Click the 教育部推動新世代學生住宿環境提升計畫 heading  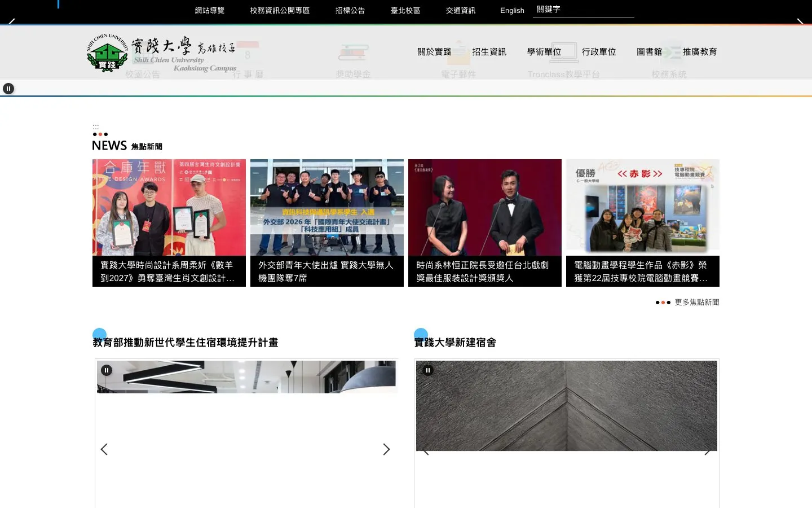click(186, 343)
